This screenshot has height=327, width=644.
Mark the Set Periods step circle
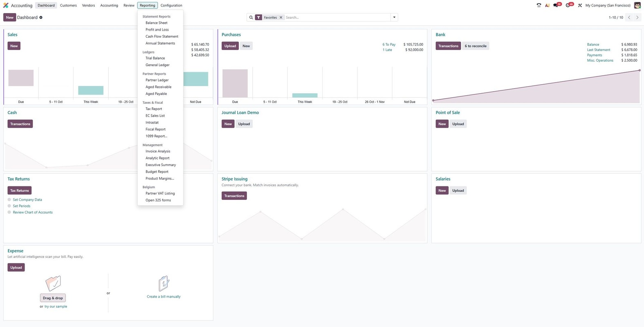click(9, 206)
